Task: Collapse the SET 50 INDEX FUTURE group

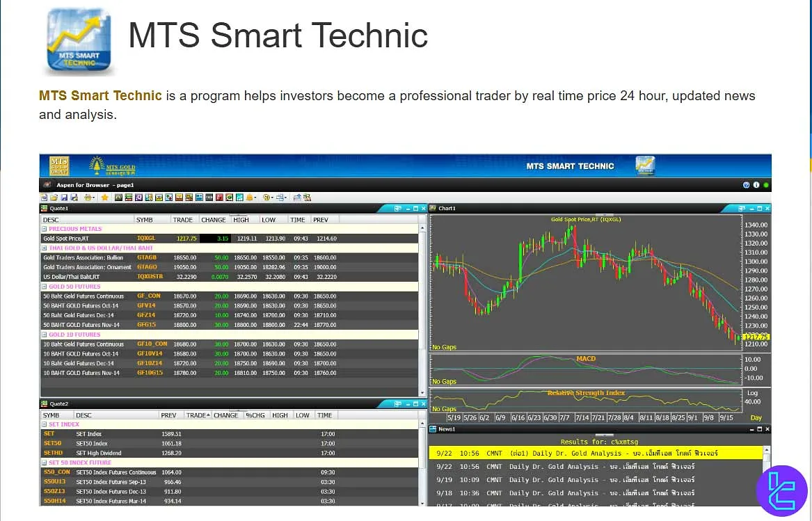Action: coord(44,462)
